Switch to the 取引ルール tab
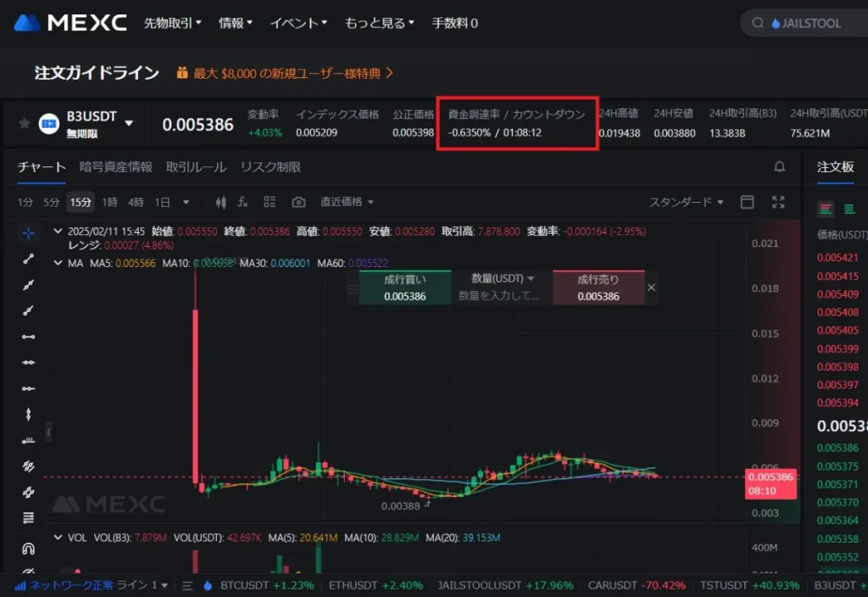 tap(196, 167)
